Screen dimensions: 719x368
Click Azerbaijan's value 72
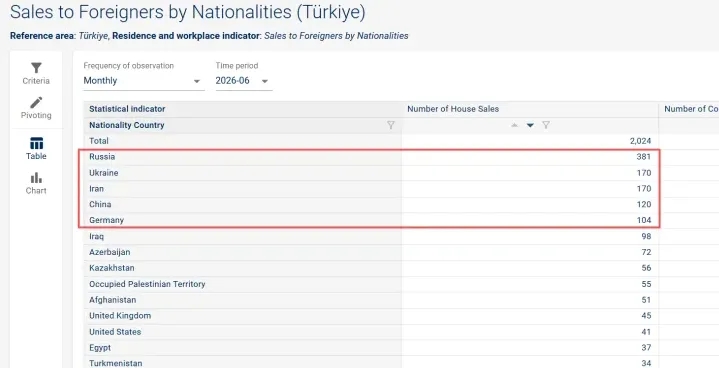646,252
